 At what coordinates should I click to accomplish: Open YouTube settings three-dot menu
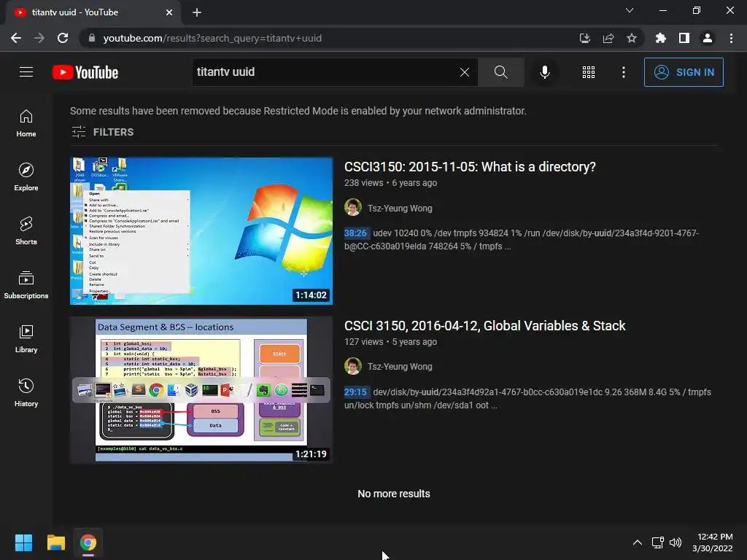(x=624, y=72)
